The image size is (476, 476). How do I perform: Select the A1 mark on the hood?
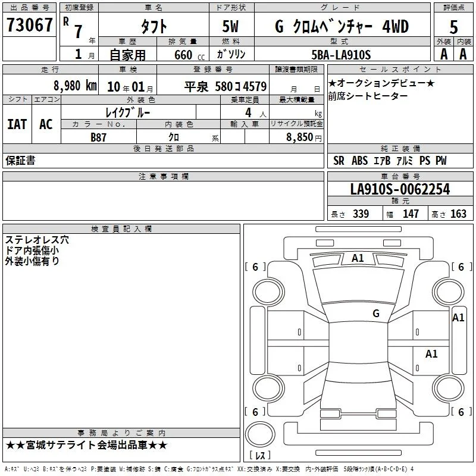[x=358, y=258]
